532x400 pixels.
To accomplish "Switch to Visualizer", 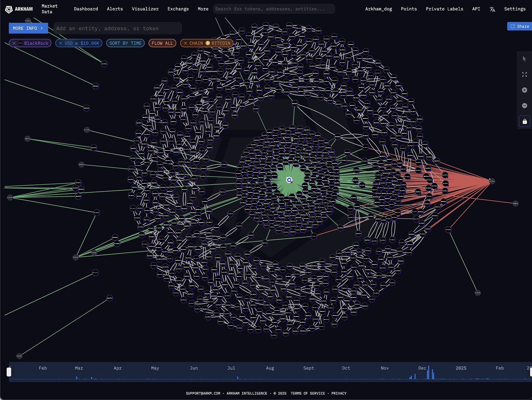I will [145, 9].
